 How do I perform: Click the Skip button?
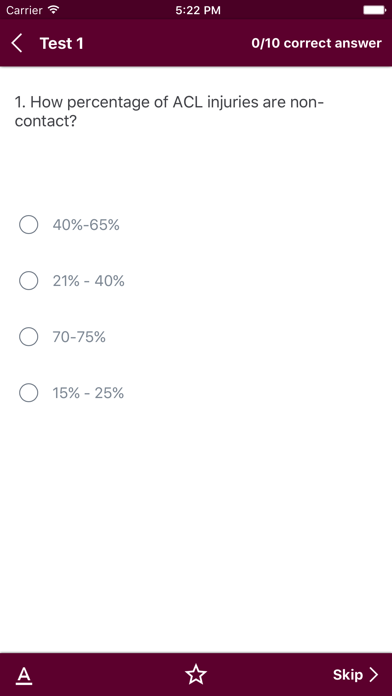coord(356,675)
